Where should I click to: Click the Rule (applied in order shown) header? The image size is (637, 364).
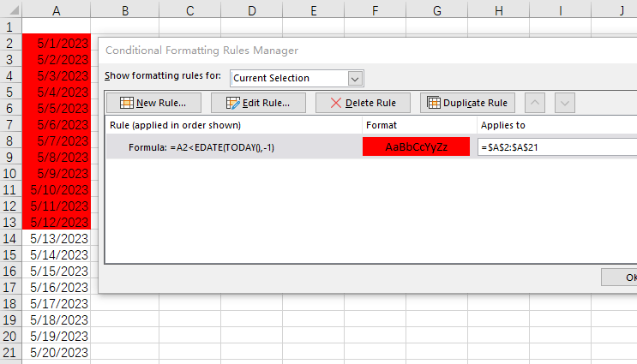pos(175,125)
